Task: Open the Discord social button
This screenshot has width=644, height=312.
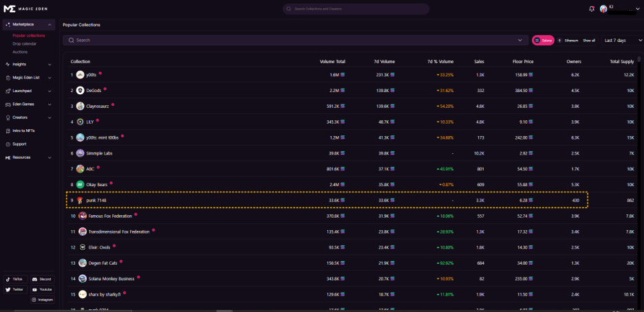Action: tap(42, 279)
